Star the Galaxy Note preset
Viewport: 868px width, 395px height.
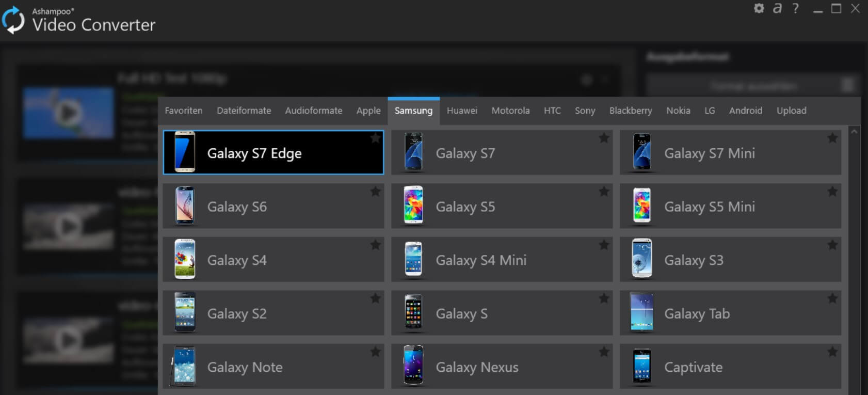tap(375, 352)
